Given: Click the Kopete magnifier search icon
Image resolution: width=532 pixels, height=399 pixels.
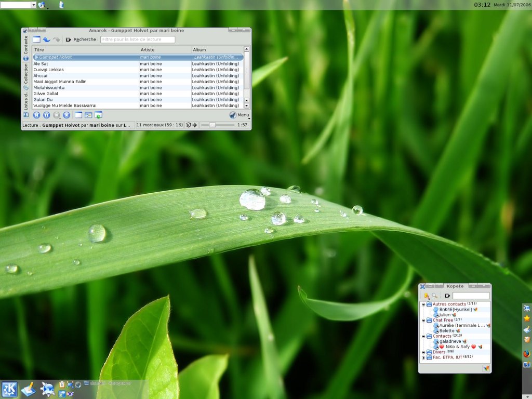Looking at the screenshot, I should coord(435,296).
